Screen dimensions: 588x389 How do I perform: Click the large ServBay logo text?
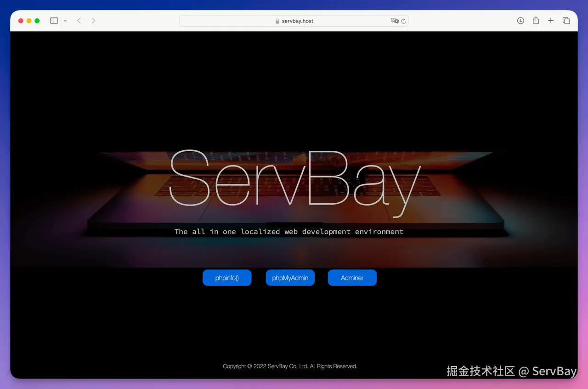click(295, 183)
